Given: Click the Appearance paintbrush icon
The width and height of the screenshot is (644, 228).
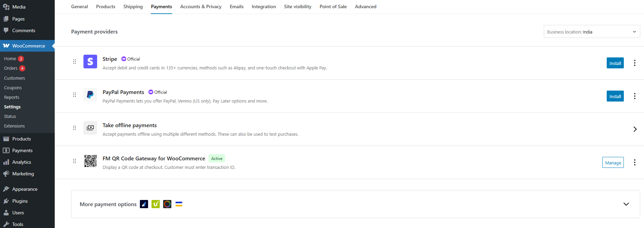Looking at the screenshot, I should pos(6,189).
